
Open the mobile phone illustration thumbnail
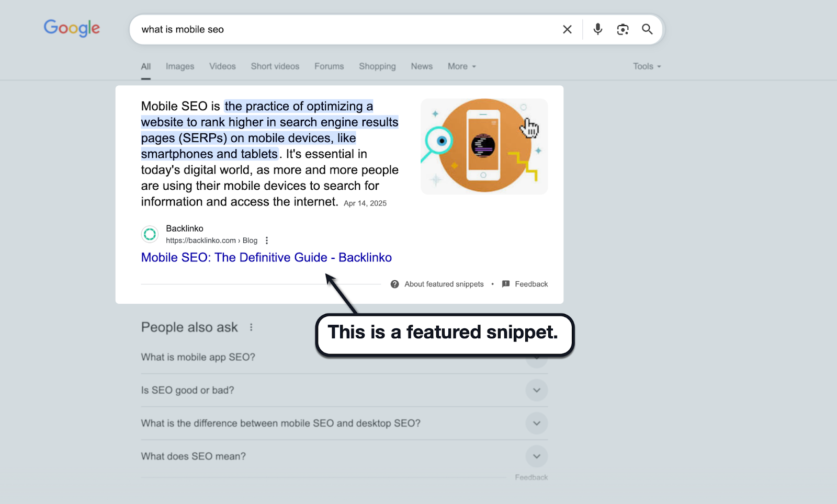[484, 146]
